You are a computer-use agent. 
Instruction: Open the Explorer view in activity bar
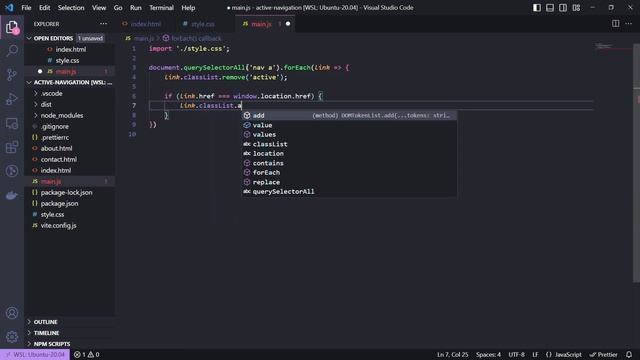tap(12, 27)
